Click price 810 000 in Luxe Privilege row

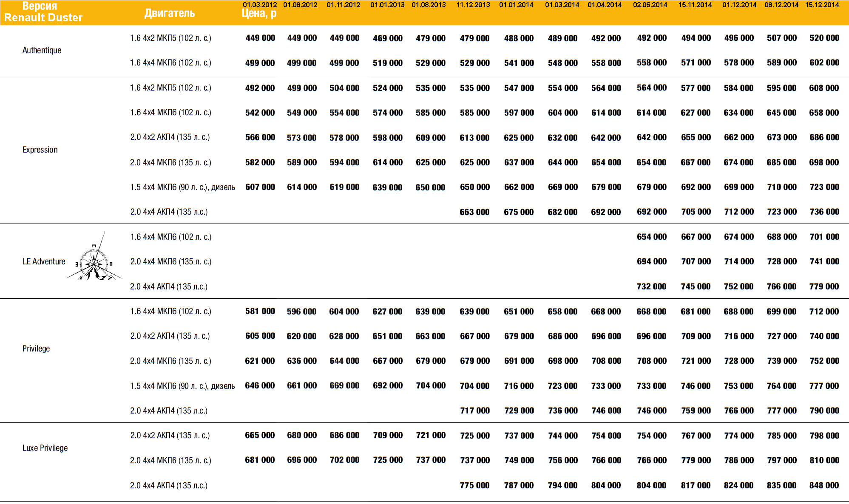click(x=824, y=460)
